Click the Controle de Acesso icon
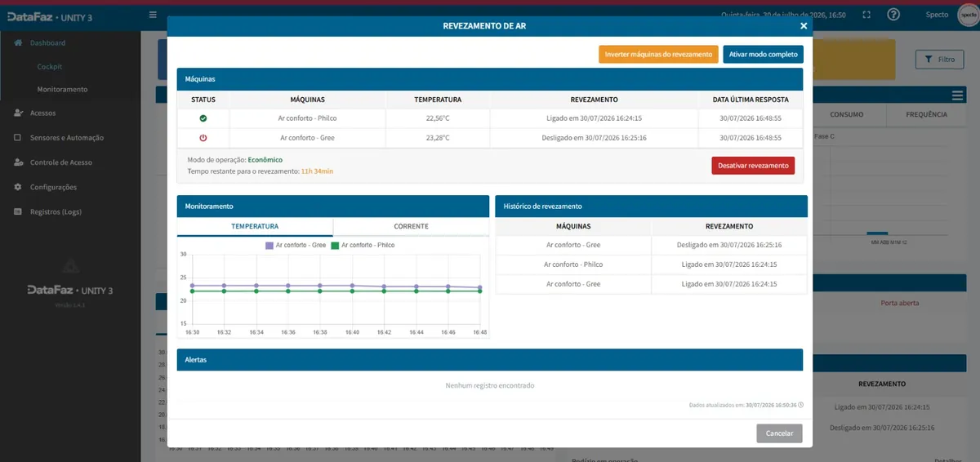 click(18, 162)
